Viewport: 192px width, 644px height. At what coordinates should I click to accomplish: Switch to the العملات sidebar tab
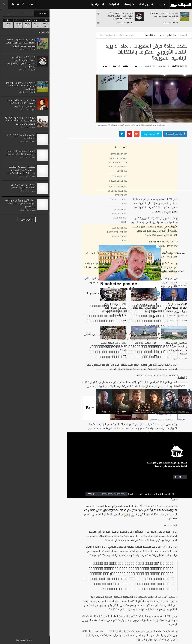pos(42,13)
